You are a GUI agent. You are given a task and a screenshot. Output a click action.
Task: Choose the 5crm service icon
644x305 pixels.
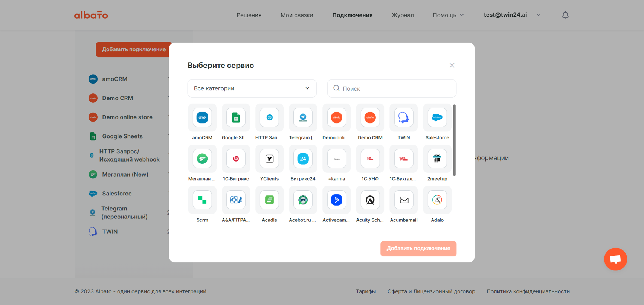[202, 200]
